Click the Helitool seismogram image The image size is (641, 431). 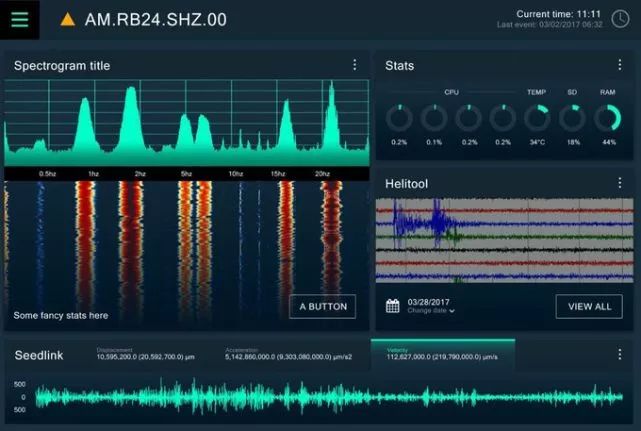pyautogui.click(x=504, y=240)
